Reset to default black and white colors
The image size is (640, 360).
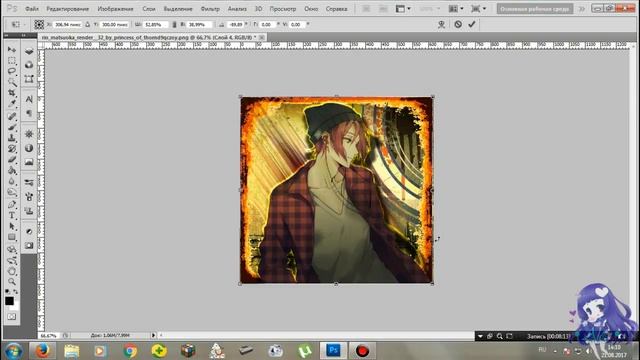point(7,291)
